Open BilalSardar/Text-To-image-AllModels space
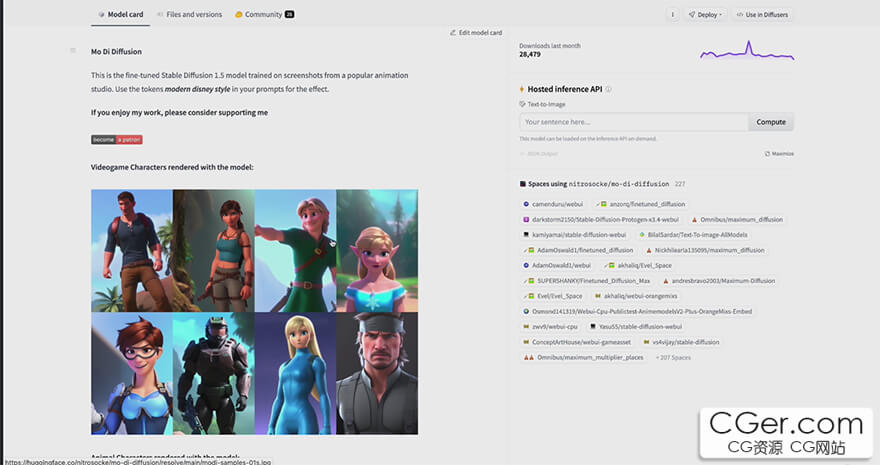 pyautogui.click(x=693, y=235)
